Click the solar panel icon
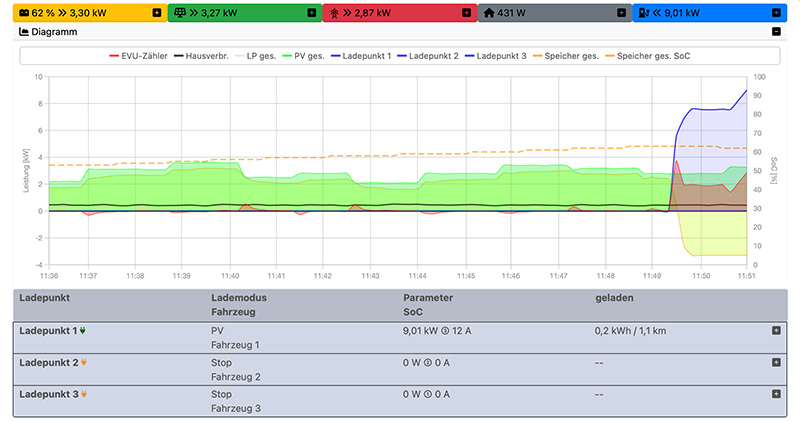The width and height of the screenshot is (800, 422). (180, 13)
